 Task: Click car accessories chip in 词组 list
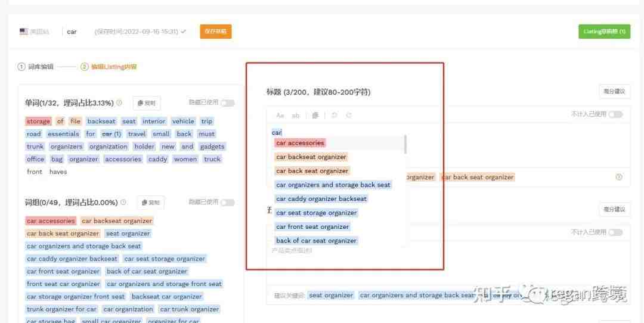[51, 221]
